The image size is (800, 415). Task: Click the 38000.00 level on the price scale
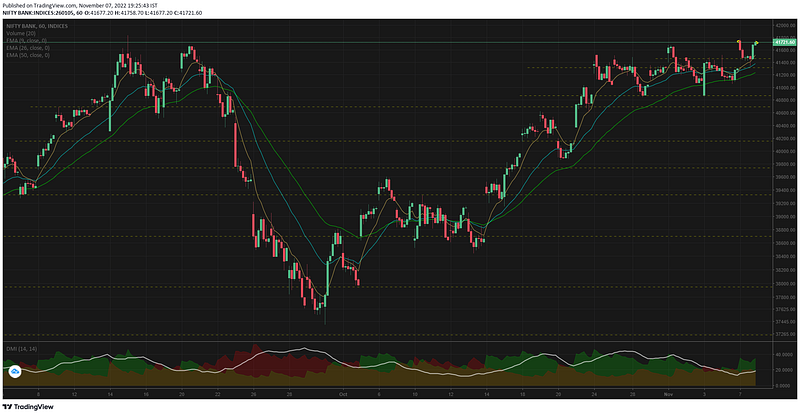(785, 284)
